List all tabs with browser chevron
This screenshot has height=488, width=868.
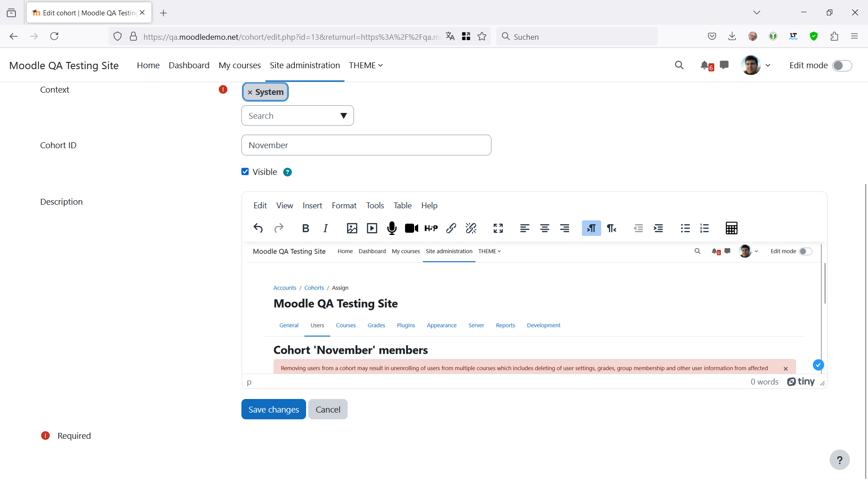coord(757,13)
